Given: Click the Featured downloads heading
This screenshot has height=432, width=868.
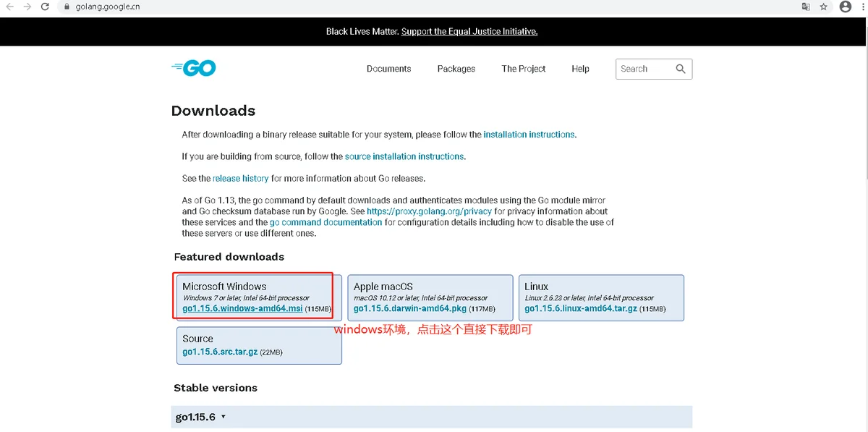Looking at the screenshot, I should pos(229,257).
